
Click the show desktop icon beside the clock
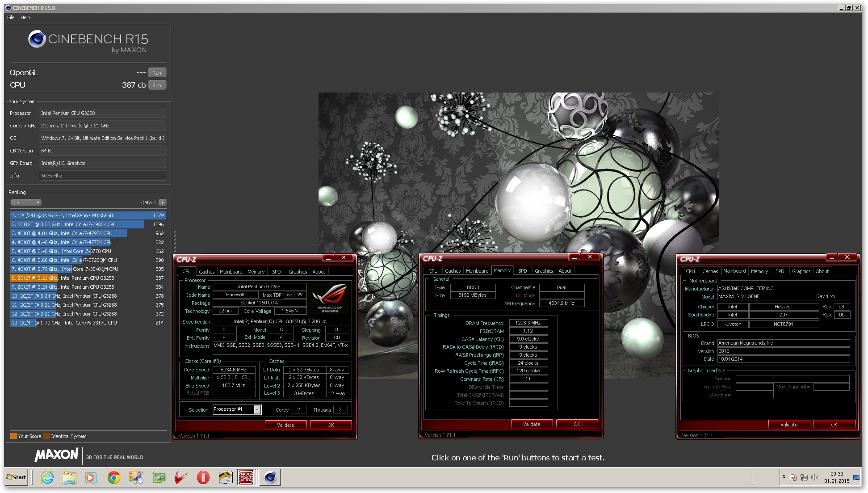(856, 477)
